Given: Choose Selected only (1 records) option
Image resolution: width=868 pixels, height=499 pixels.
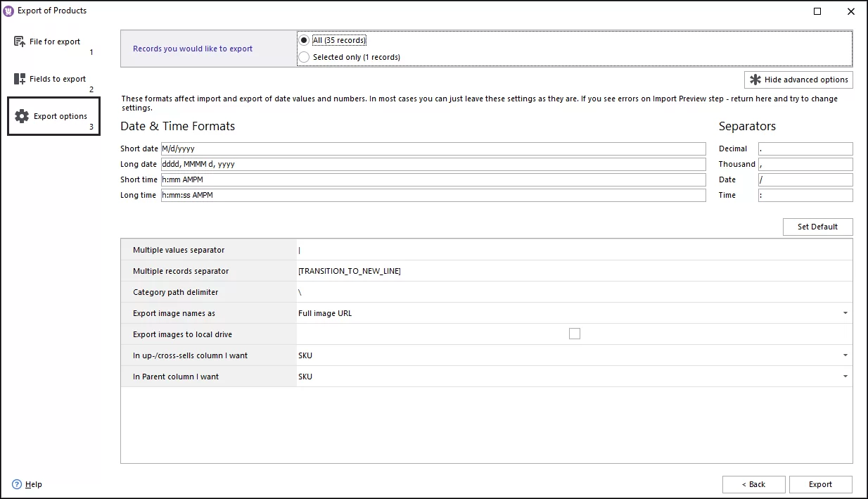Looking at the screenshot, I should (x=303, y=57).
